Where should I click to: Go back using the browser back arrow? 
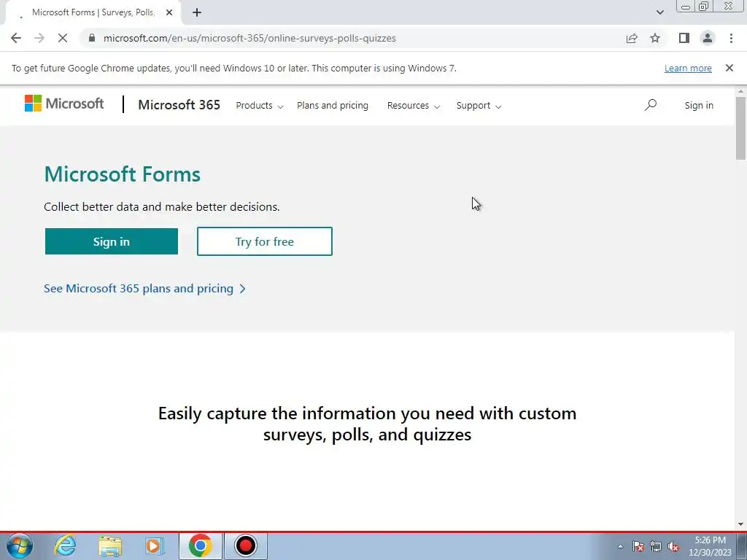[16, 38]
